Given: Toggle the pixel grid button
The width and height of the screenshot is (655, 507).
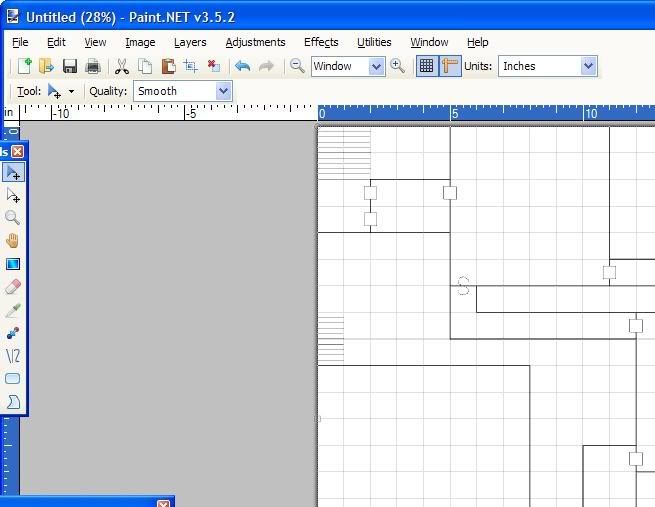Looking at the screenshot, I should click(427, 66).
